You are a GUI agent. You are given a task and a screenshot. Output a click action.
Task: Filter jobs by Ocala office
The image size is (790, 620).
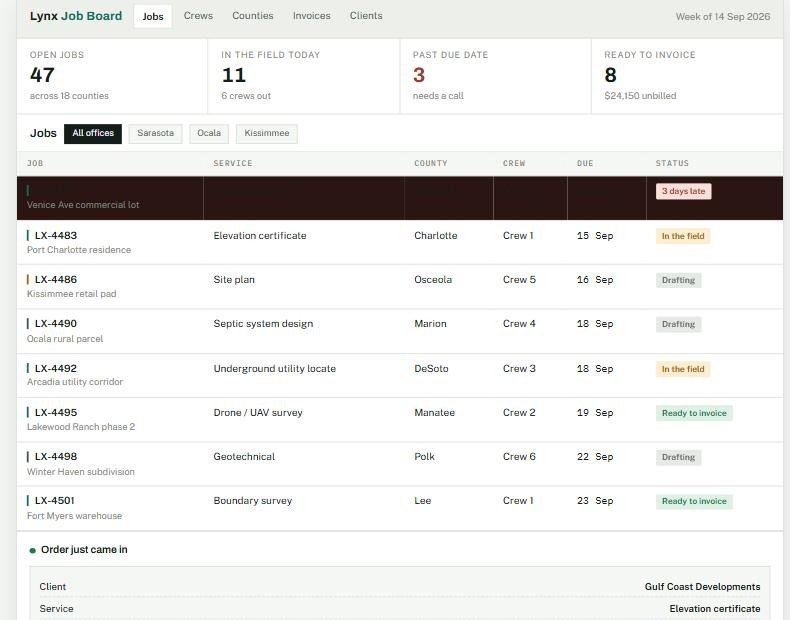[x=209, y=133]
